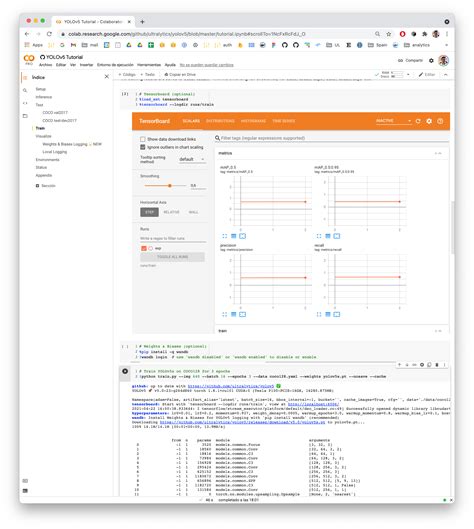Switch to HISTOGRAMS tab
The image size is (474, 529).
(x=253, y=121)
